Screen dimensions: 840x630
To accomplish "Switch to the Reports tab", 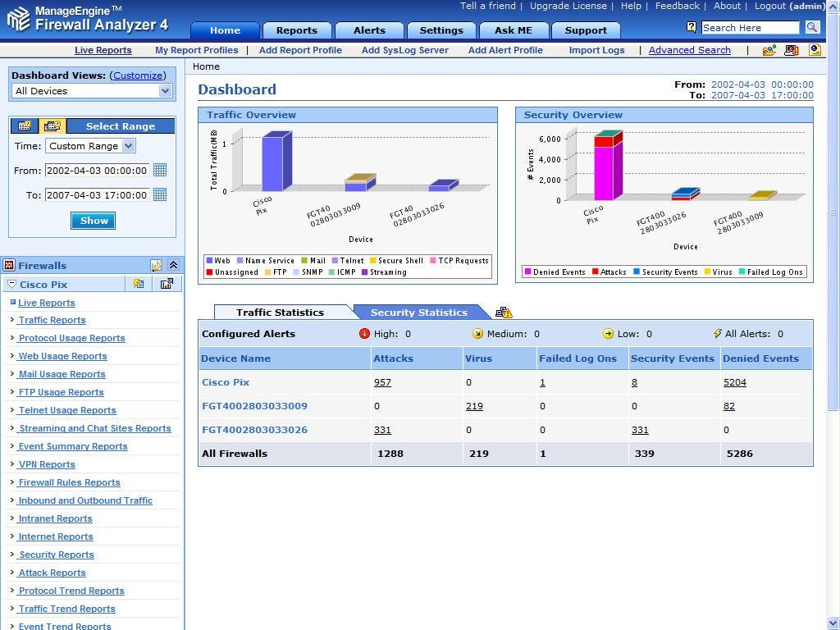I will click(297, 30).
